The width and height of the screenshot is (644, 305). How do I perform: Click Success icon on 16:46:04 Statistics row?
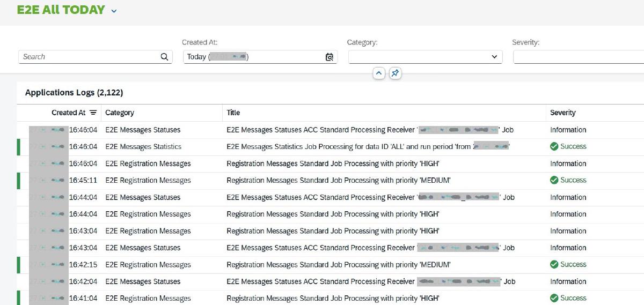click(x=554, y=146)
